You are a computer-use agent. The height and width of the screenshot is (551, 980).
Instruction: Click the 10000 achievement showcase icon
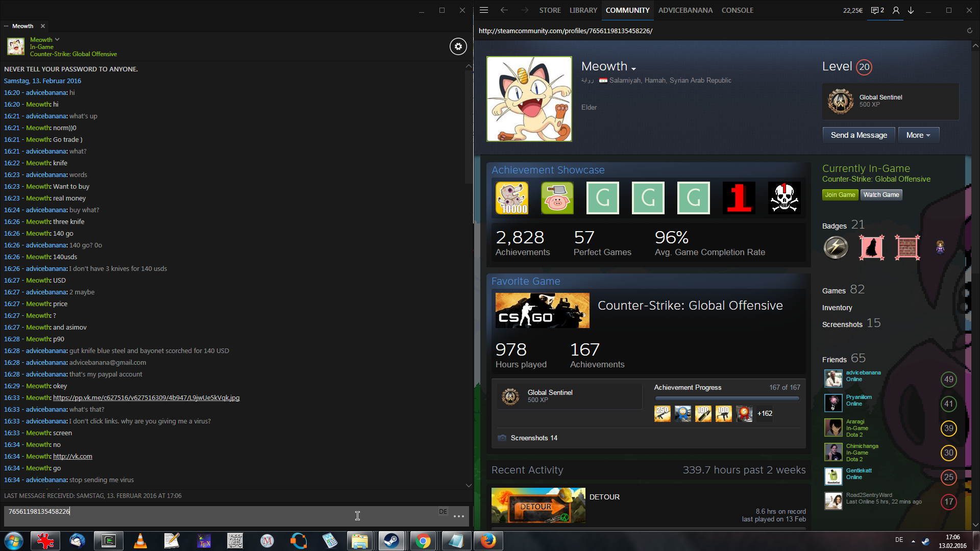[x=511, y=198]
